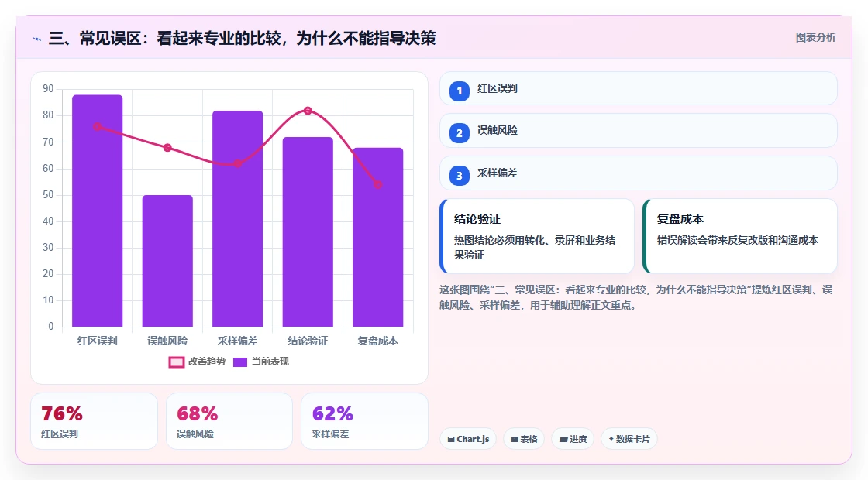Viewport: 868px width, 480px height.
Task: Select the 误触风险 list item
Action: point(639,131)
